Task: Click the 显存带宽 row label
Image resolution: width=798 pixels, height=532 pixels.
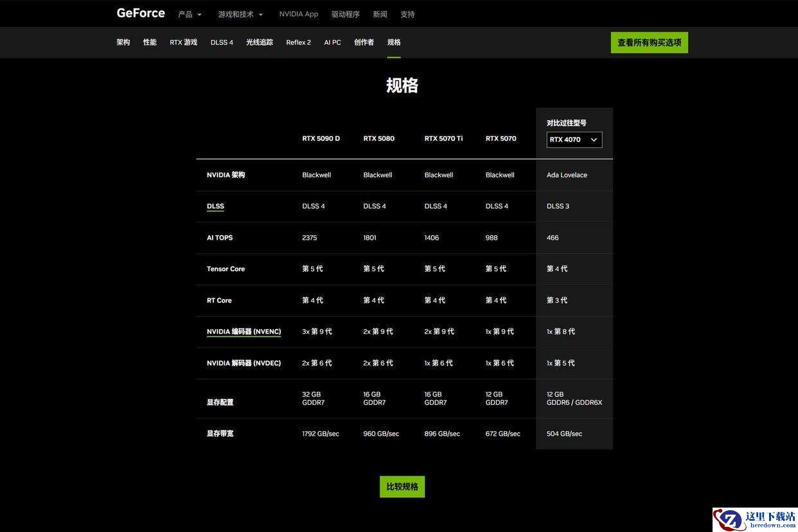Action: click(220, 434)
